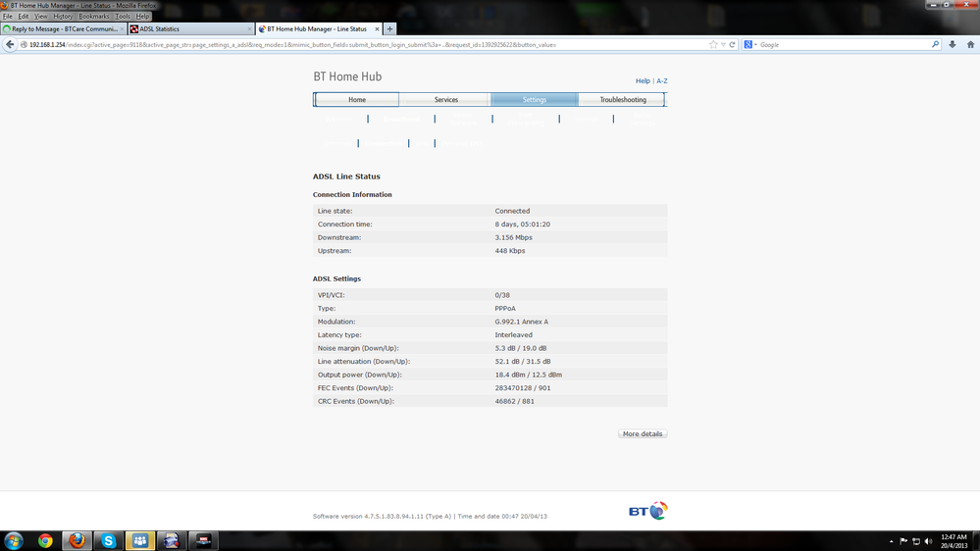980x551 pixels.
Task: Open the camcorder recorder taskbar app
Action: (x=172, y=541)
